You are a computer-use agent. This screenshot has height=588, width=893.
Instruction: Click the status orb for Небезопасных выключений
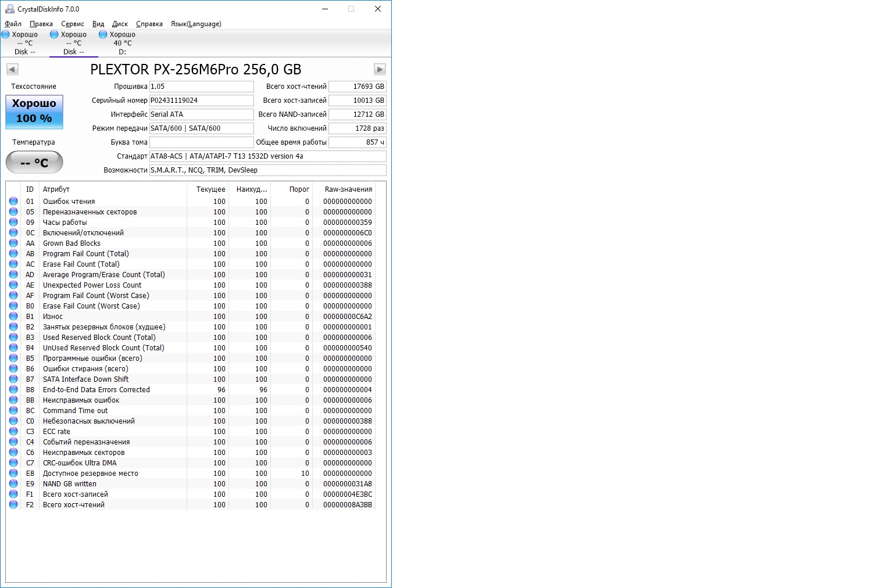(x=13, y=421)
